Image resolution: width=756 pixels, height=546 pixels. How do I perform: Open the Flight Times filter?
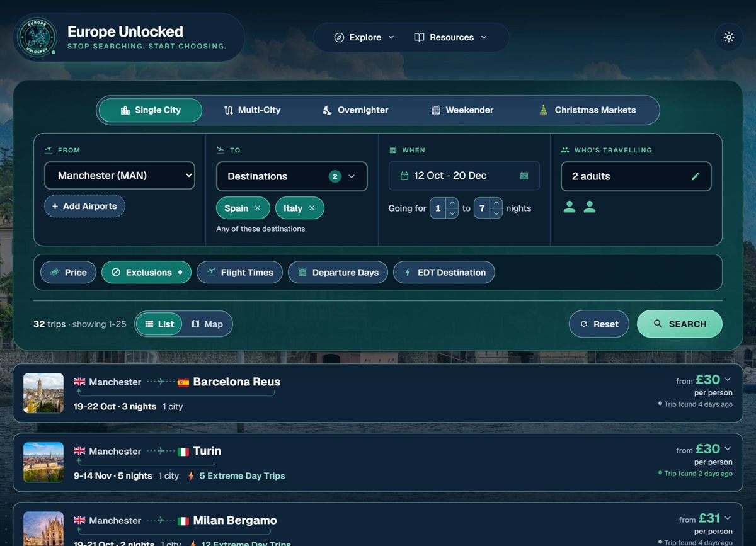(x=239, y=273)
